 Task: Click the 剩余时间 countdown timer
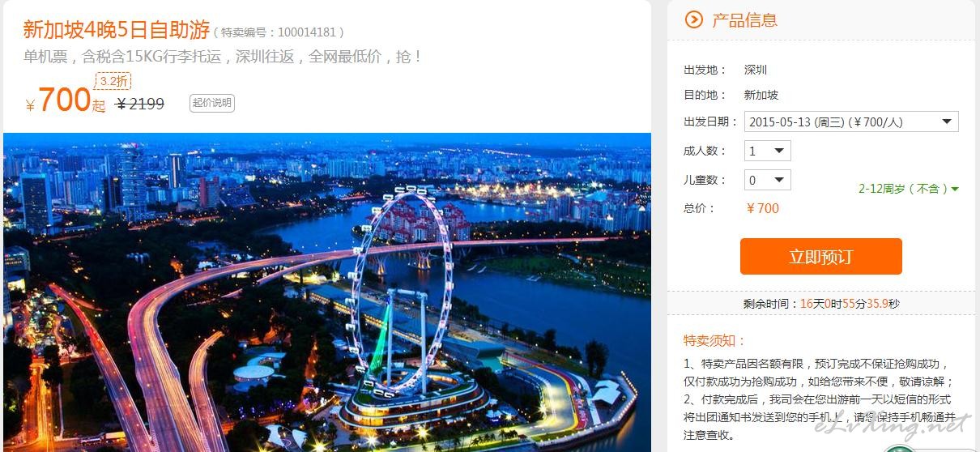tap(821, 304)
